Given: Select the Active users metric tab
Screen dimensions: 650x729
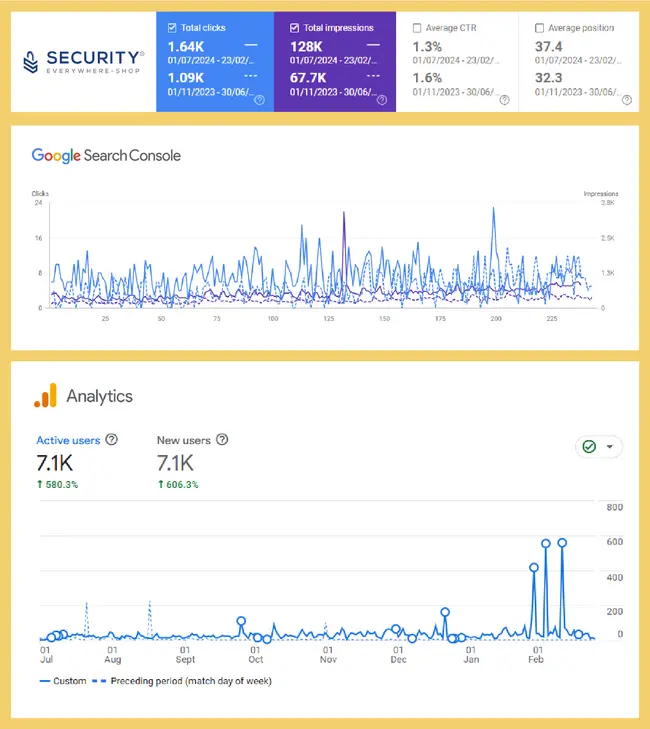Looking at the screenshot, I should 68,440.
